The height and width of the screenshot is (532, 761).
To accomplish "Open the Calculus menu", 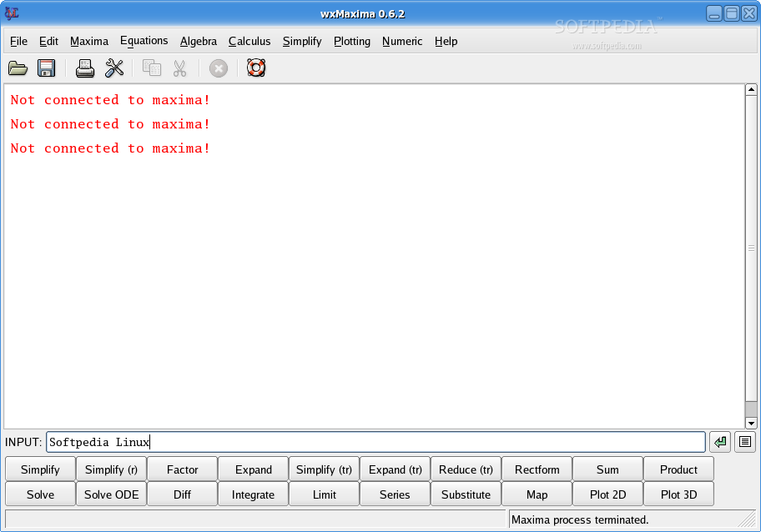I will point(249,41).
